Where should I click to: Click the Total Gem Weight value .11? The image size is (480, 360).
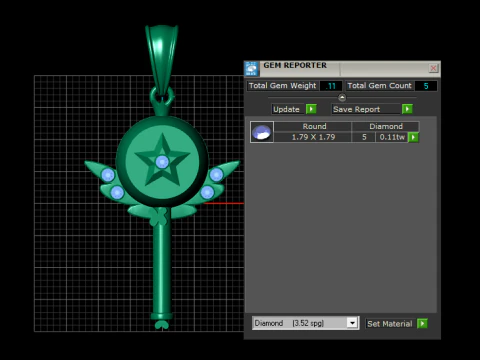[331, 86]
